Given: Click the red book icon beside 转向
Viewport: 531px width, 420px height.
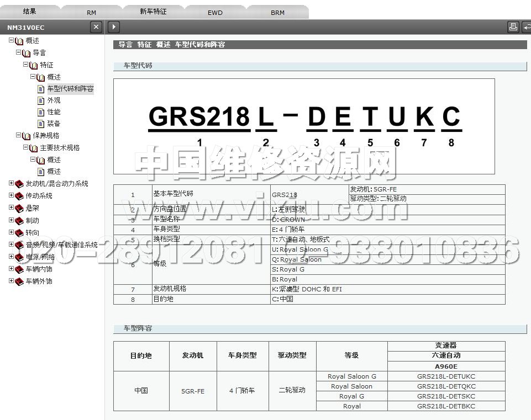Looking at the screenshot, I should [x=19, y=233].
